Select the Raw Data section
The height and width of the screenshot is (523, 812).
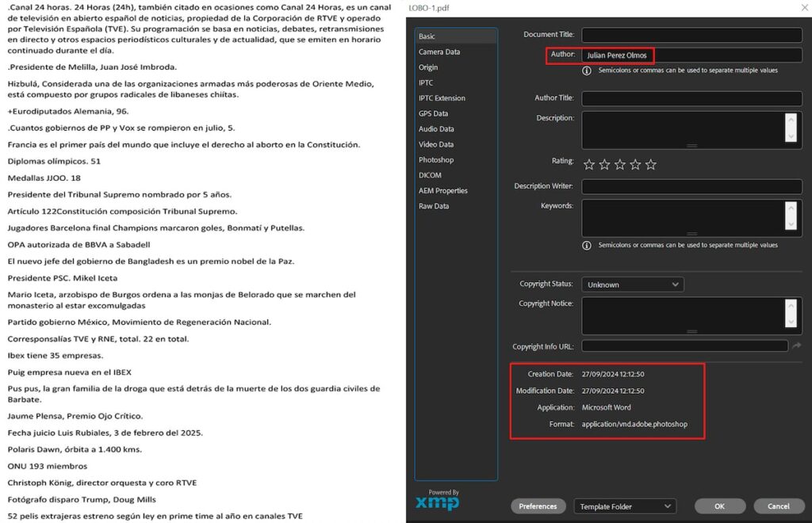[433, 206]
